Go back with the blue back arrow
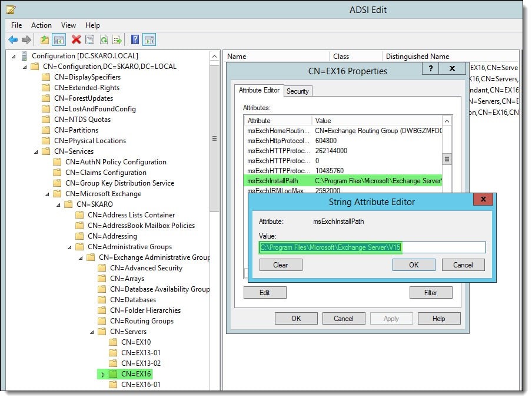 (x=13, y=39)
